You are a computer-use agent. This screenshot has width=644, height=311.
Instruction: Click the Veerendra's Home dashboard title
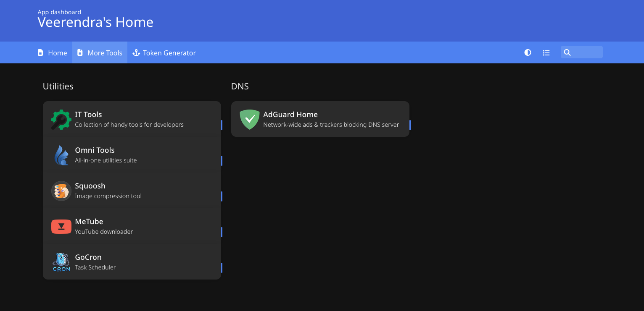tap(95, 22)
